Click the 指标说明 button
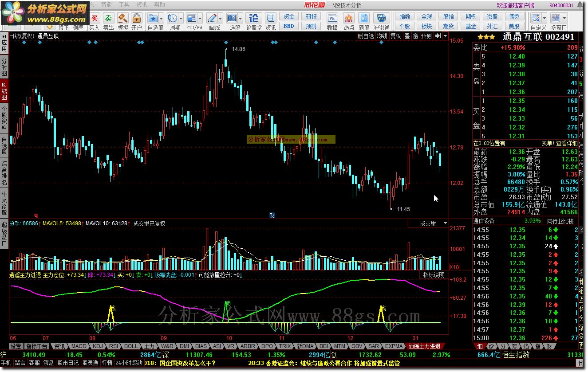Viewport: 588px width, 372px height. point(434,275)
